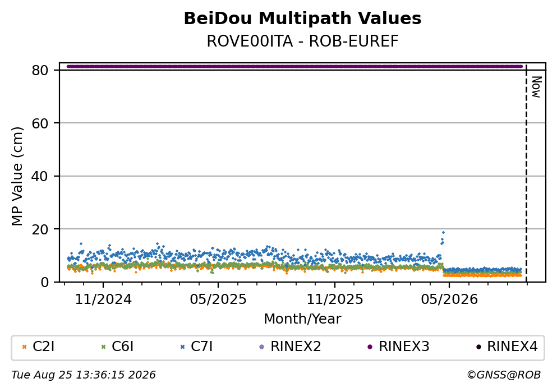Click the RINEX3 purple legend dot
Image resolution: width=557 pixels, height=392 pixels.
(370, 347)
